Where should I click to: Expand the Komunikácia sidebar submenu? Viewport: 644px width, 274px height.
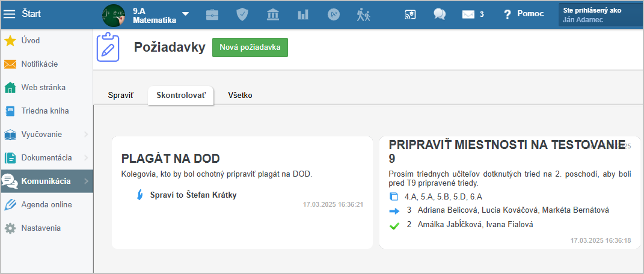point(86,181)
